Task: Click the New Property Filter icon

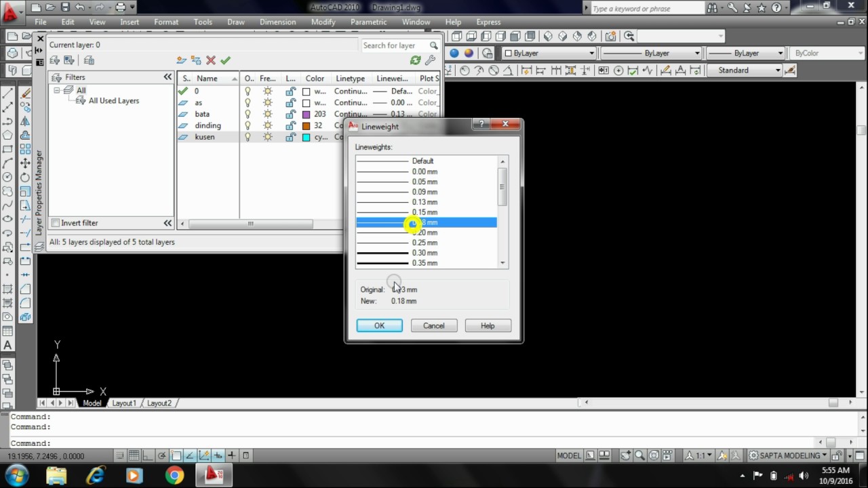Action: click(x=55, y=60)
